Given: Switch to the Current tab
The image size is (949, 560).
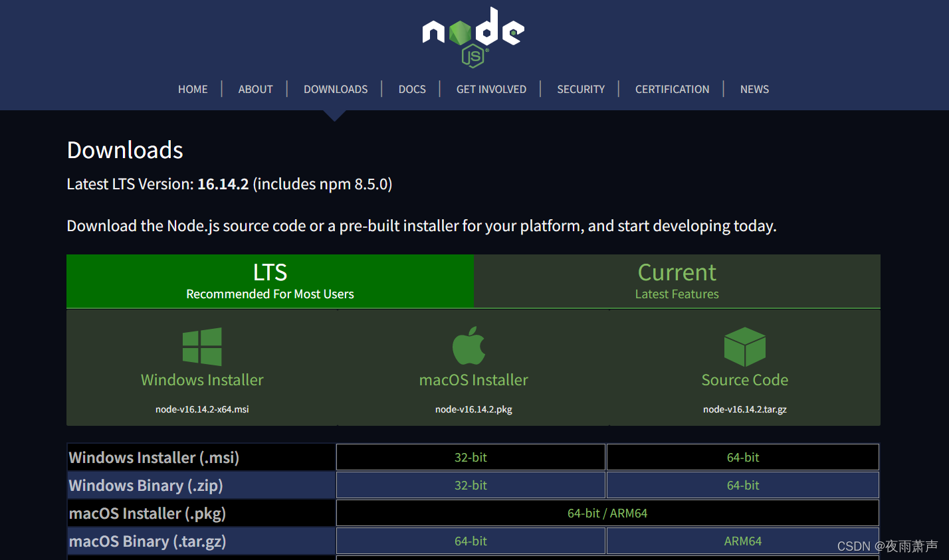Looking at the screenshot, I should pyautogui.click(x=677, y=281).
